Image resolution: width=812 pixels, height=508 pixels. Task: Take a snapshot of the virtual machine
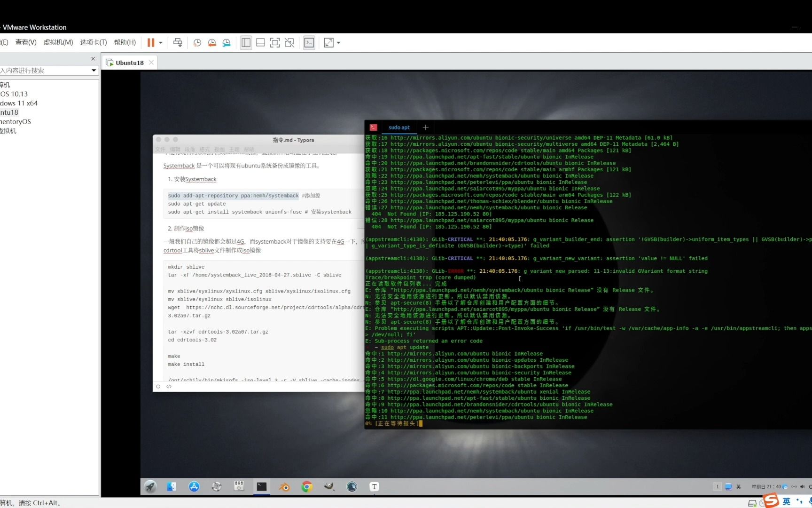(x=197, y=43)
